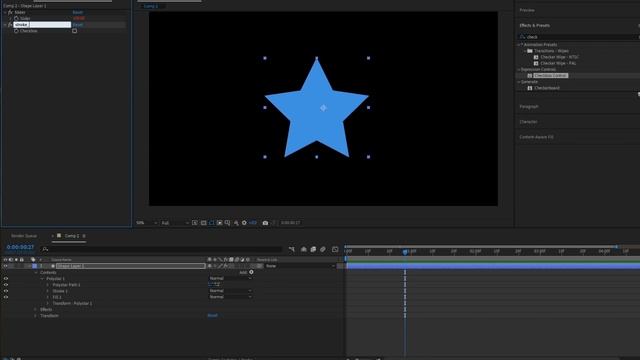Screen dimensions: 640x360
Task: Open Stroke 1 blend mode dropdown
Action: [230, 291]
